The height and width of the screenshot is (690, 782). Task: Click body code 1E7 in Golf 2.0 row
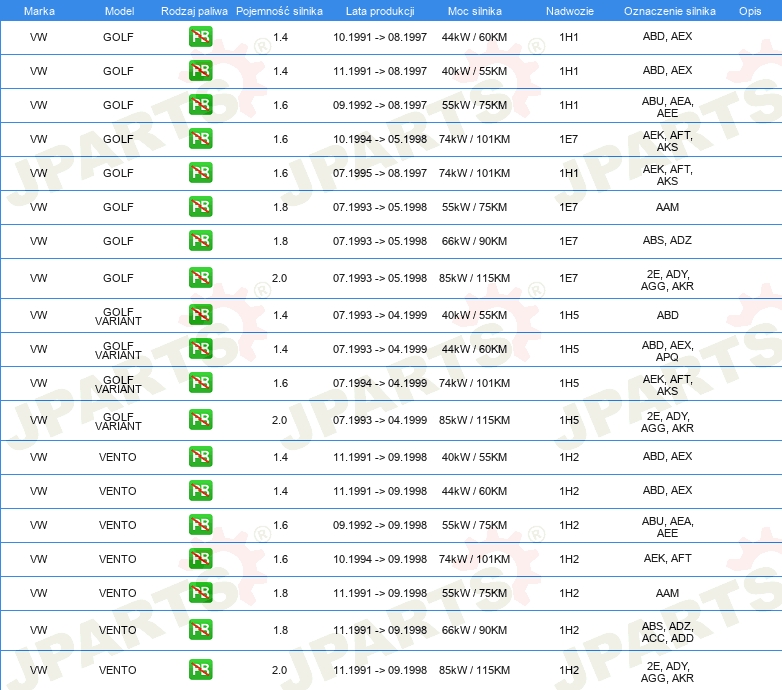pos(569,278)
